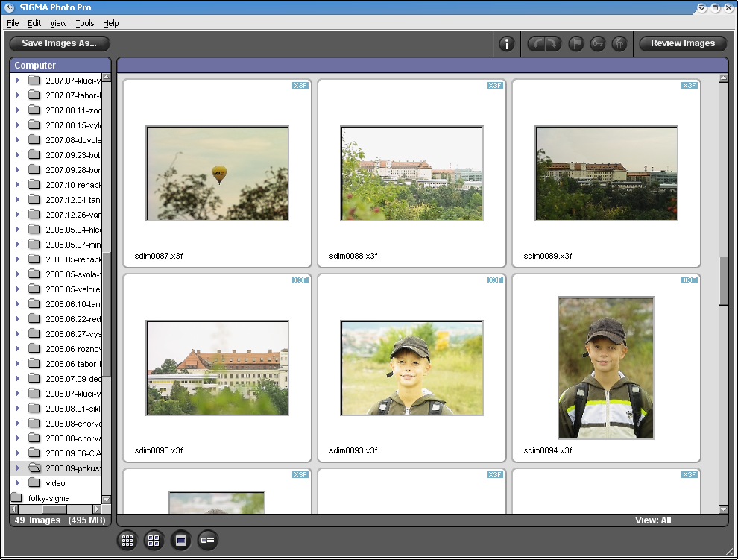Open the File menu
Image resolution: width=738 pixels, height=560 pixels.
coord(13,23)
